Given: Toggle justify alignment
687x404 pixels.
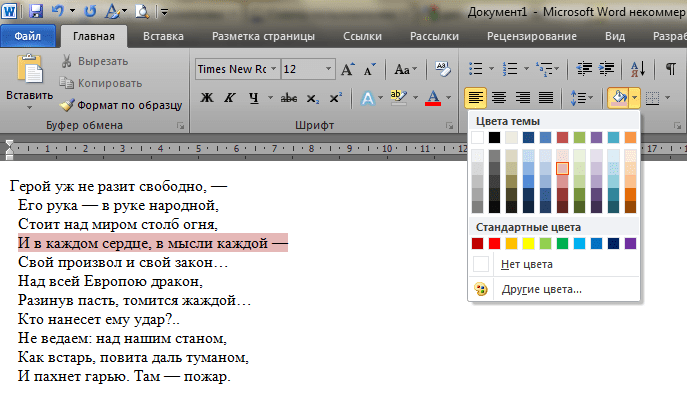Looking at the screenshot, I should pos(546,98).
